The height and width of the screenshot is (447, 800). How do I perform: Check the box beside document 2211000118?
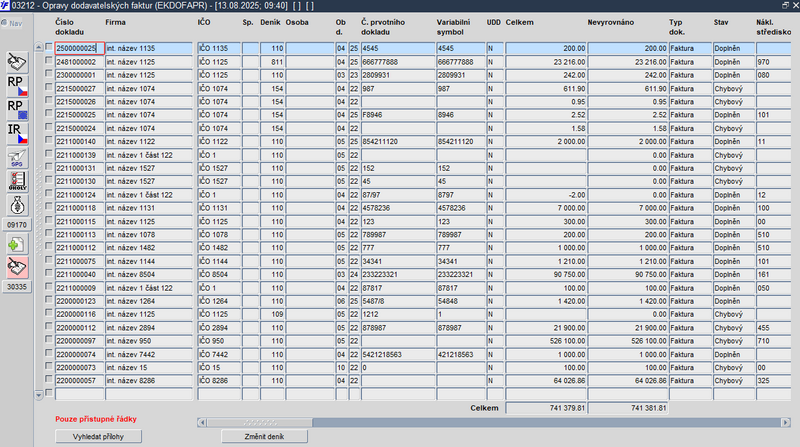[49, 207]
